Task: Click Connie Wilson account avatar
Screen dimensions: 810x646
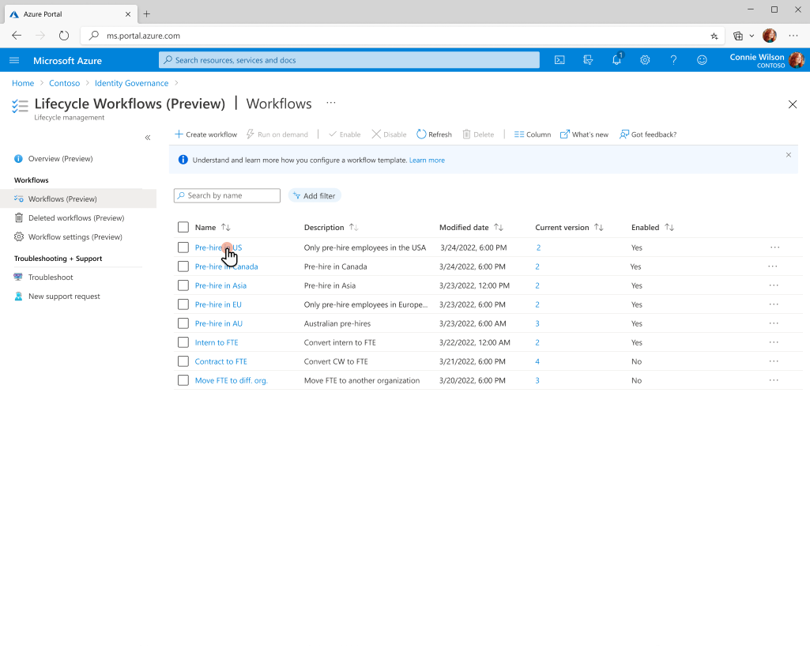Action: coord(797,60)
